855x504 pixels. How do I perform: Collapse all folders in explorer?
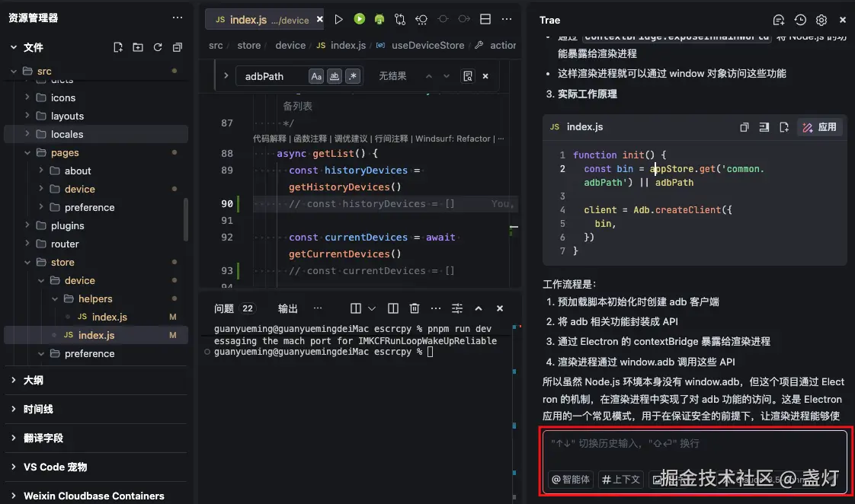178,47
